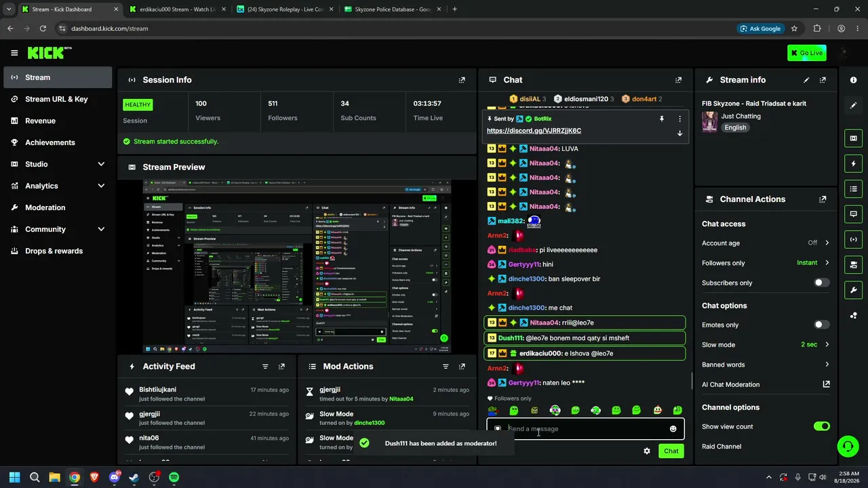868x488 pixels.
Task: Select Stream in the sidebar
Action: click(x=58, y=77)
